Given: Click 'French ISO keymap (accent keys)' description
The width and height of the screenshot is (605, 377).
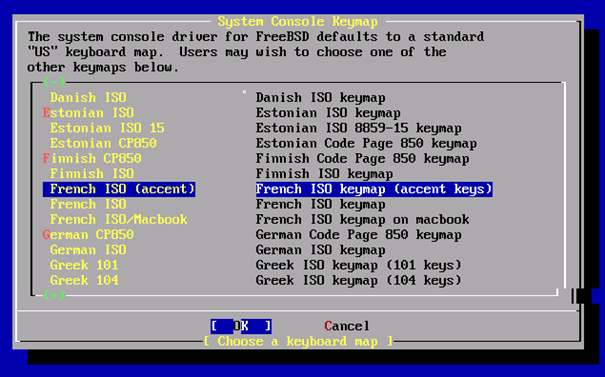Looking at the screenshot, I should tap(374, 189).
